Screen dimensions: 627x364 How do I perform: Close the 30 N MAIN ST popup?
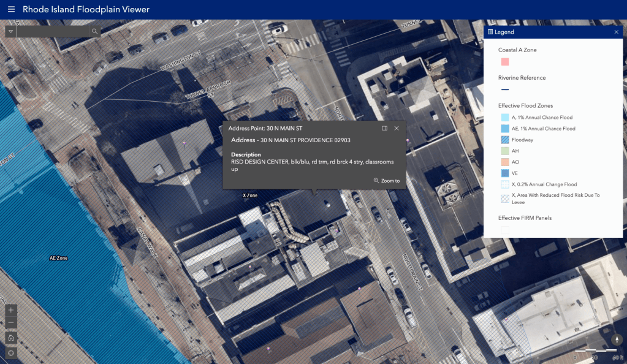(397, 128)
